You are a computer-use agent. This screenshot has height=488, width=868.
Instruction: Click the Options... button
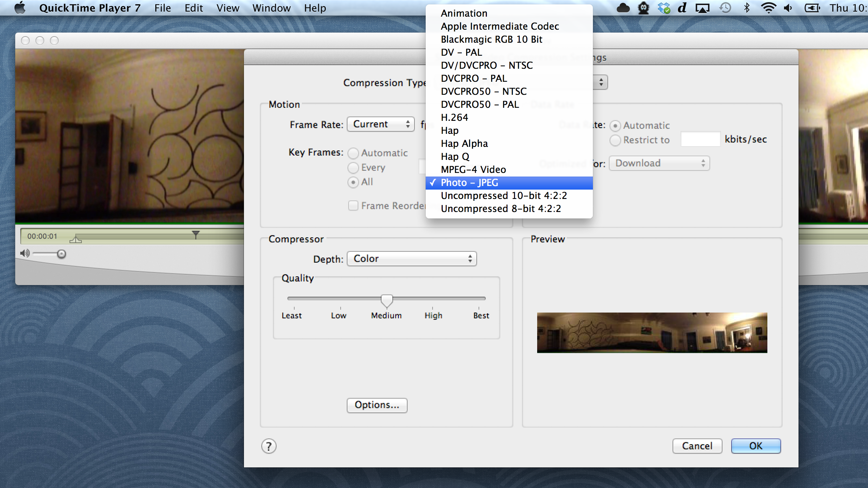click(x=377, y=405)
